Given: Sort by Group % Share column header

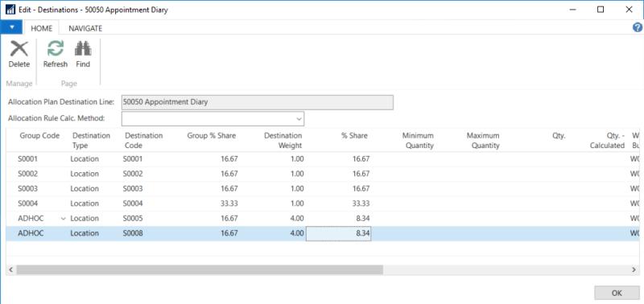Looking at the screenshot, I should coord(212,136).
